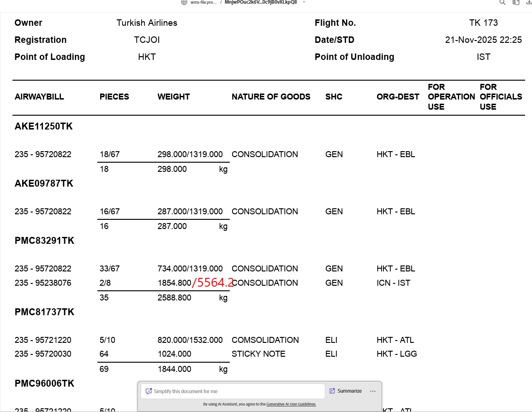Click airwaybill 235 - 95238076
The height and width of the screenshot is (412, 532).
tap(43, 283)
